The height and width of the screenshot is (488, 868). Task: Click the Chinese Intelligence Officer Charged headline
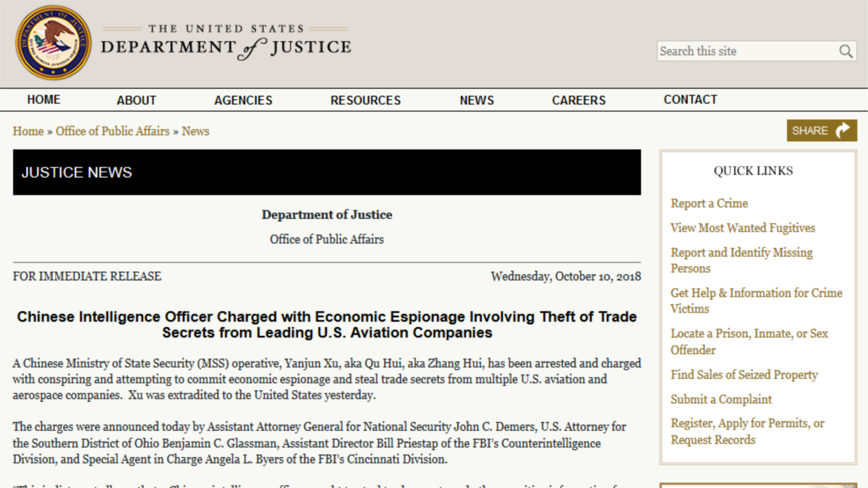point(327,325)
